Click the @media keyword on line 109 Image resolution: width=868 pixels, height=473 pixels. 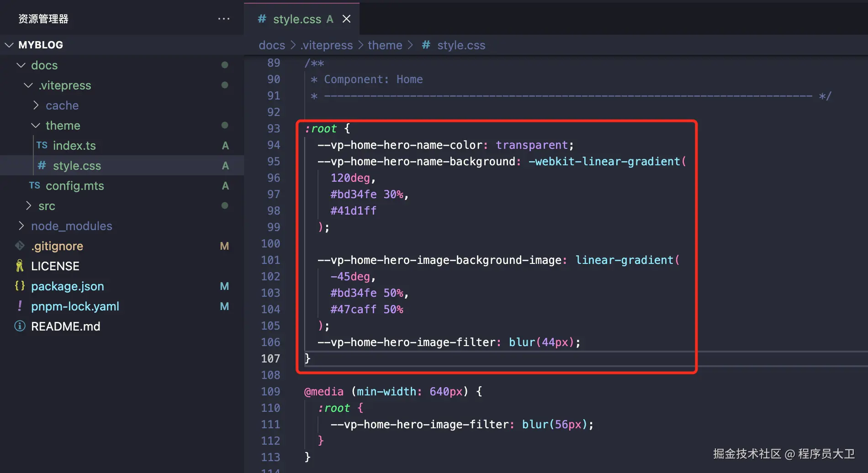tap(324, 392)
